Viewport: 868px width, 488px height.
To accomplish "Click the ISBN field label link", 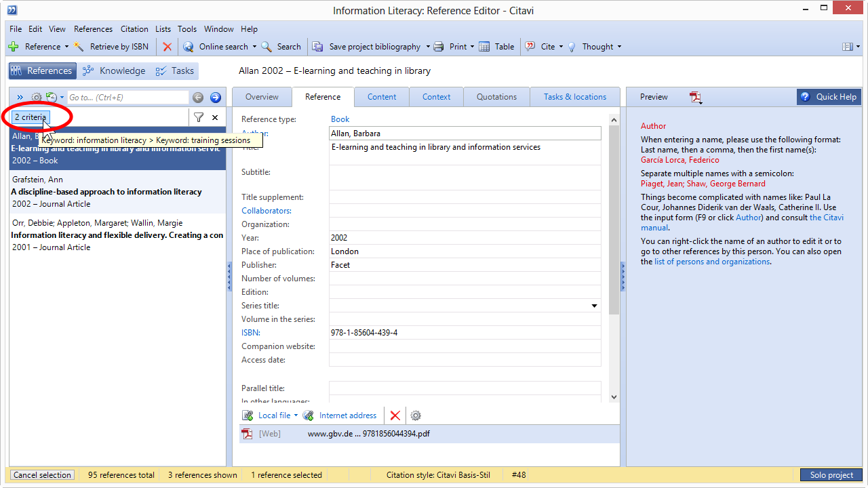I will pyautogui.click(x=251, y=333).
